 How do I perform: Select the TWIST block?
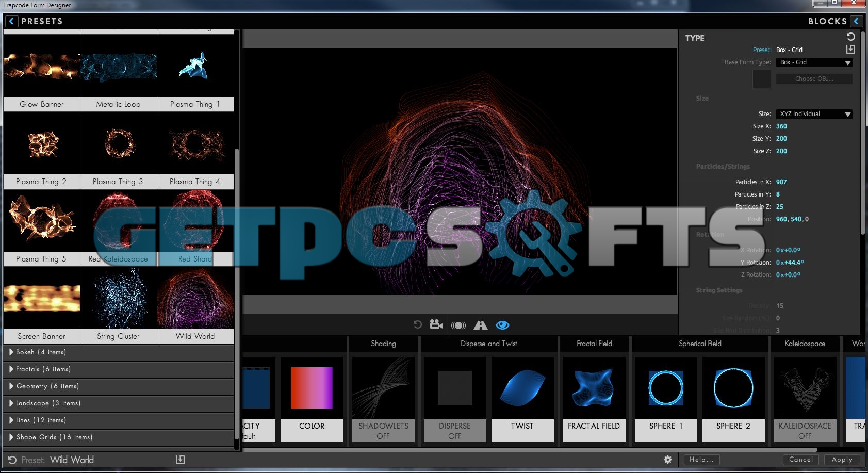coord(522,399)
